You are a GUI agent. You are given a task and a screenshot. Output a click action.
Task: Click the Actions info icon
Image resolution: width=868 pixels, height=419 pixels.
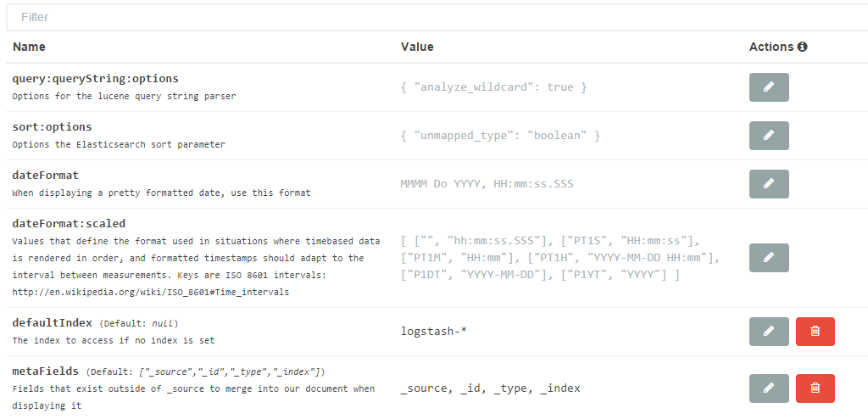coord(802,47)
